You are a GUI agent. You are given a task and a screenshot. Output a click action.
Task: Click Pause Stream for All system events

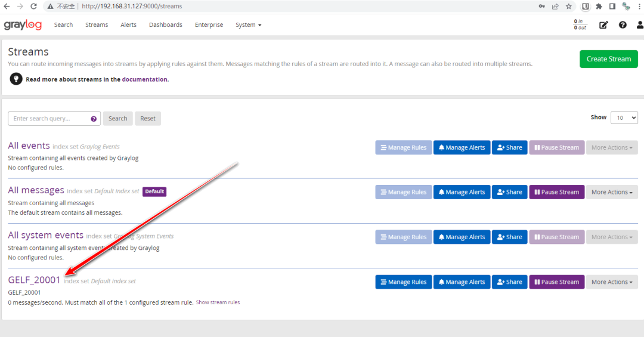click(557, 237)
